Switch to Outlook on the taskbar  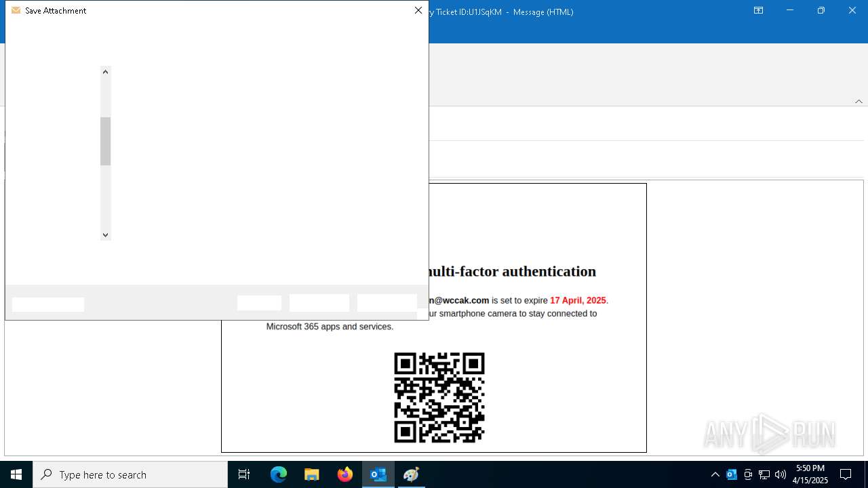pyautogui.click(x=378, y=474)
